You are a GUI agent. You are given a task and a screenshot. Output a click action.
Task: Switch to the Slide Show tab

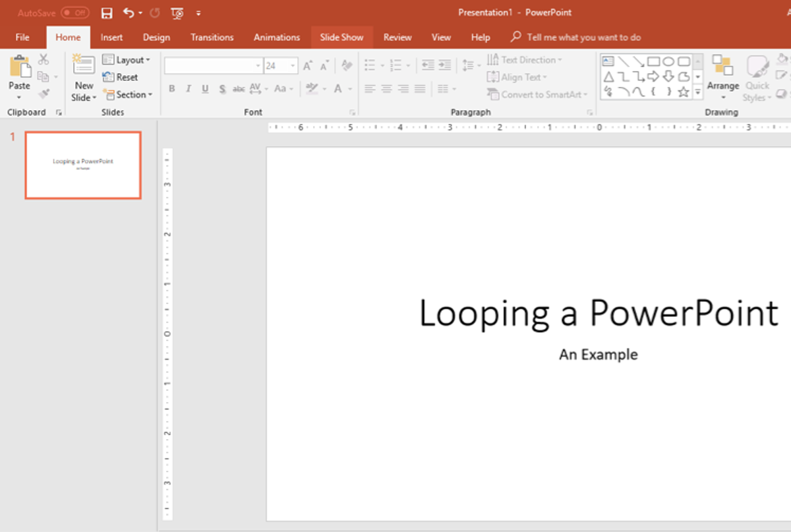tap(341, 37)
